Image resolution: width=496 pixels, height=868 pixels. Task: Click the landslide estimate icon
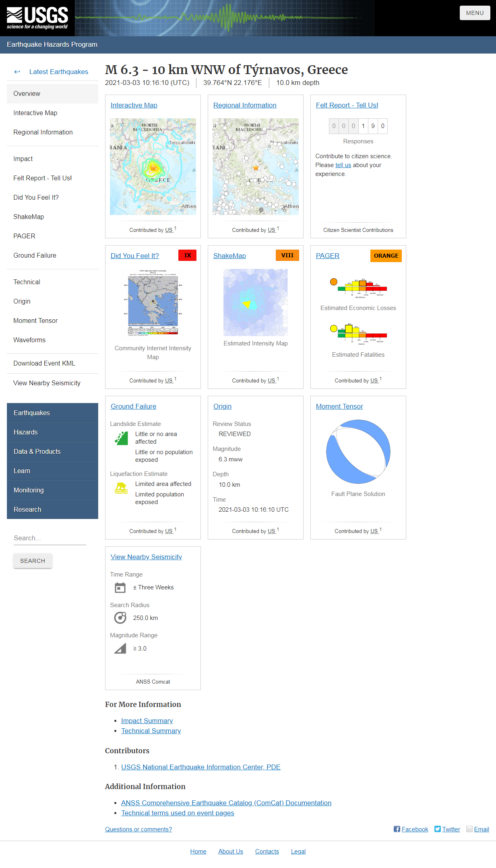click(x=121, y=438)
